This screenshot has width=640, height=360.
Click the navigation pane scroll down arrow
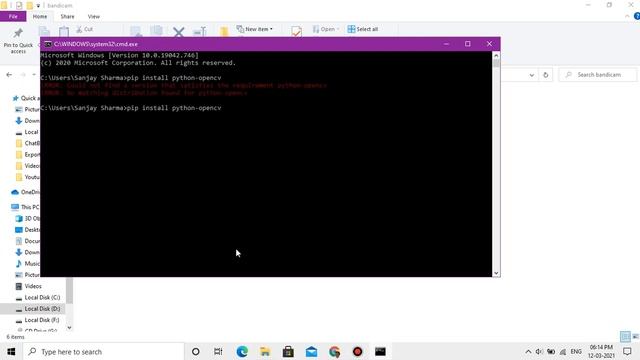[69, 327]
